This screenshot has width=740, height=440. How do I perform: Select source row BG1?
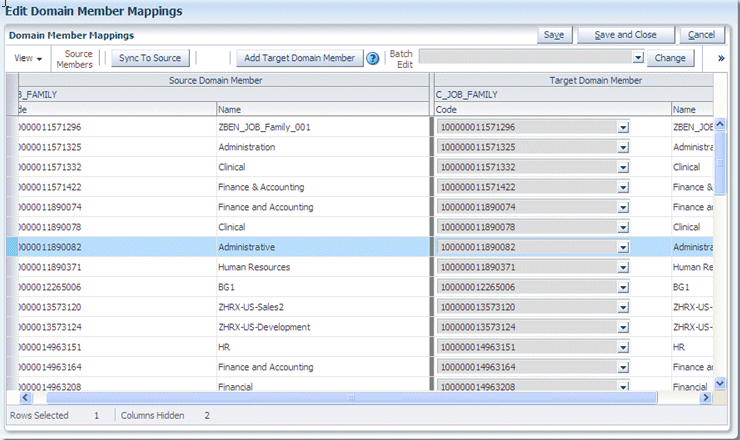point(224,288)
